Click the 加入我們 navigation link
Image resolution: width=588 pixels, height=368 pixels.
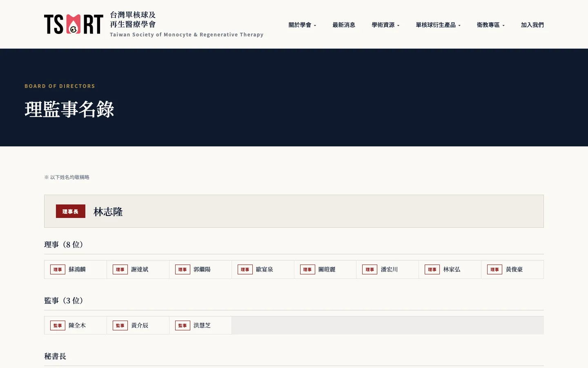click(x=532, y=25)
